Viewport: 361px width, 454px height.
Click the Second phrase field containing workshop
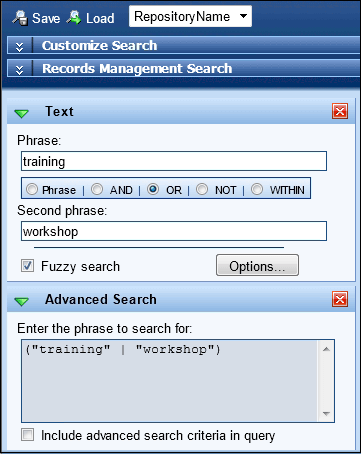click(174, 231)
